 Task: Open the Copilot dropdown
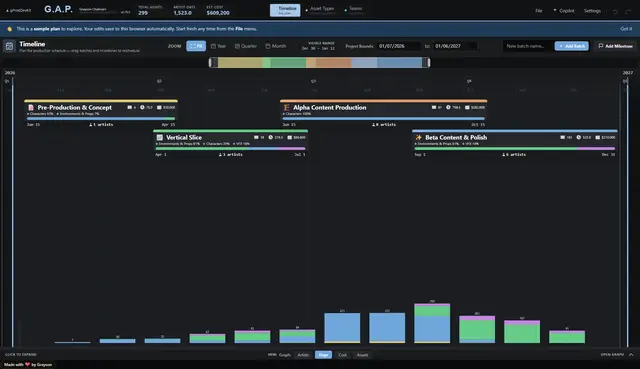click(564, 11)
